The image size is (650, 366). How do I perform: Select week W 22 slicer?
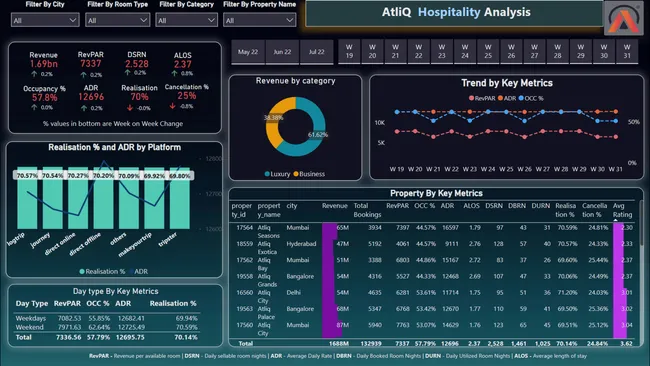[419, 51]
